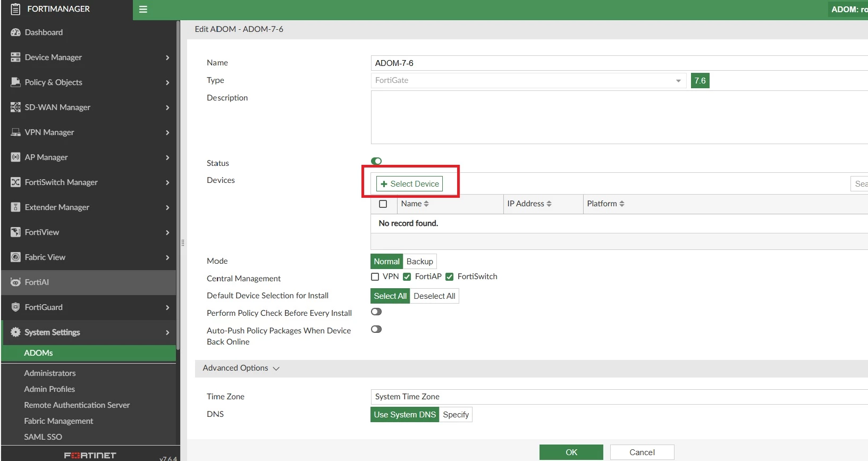Choose Use System DNS option
The height and width of the screenshot is (461, 868).
pos(404,415)
